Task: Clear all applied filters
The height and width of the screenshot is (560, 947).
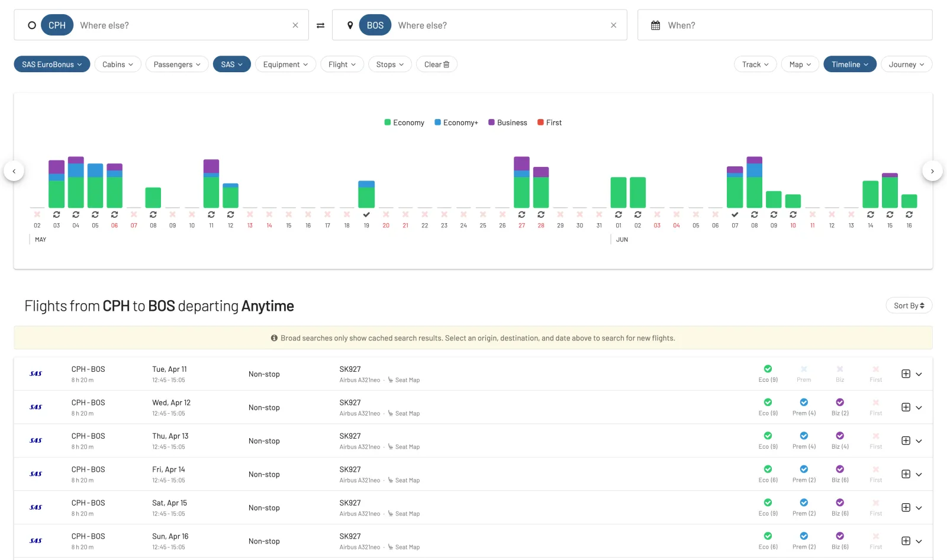Action: (x=437, y=65)
